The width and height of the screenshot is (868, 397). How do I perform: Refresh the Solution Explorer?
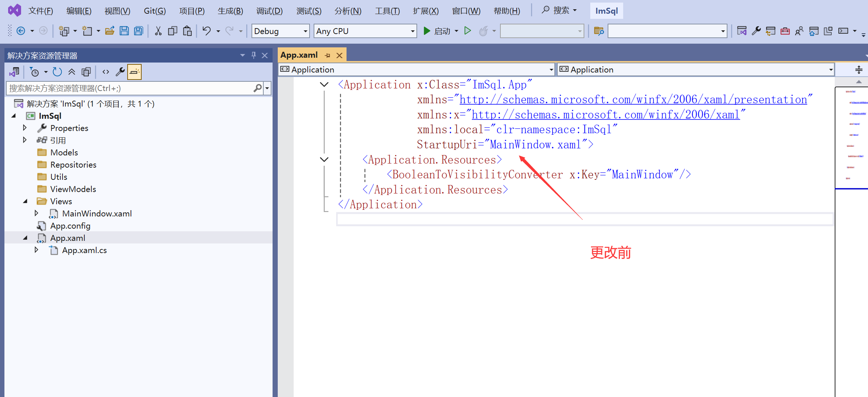pos(57,71)
